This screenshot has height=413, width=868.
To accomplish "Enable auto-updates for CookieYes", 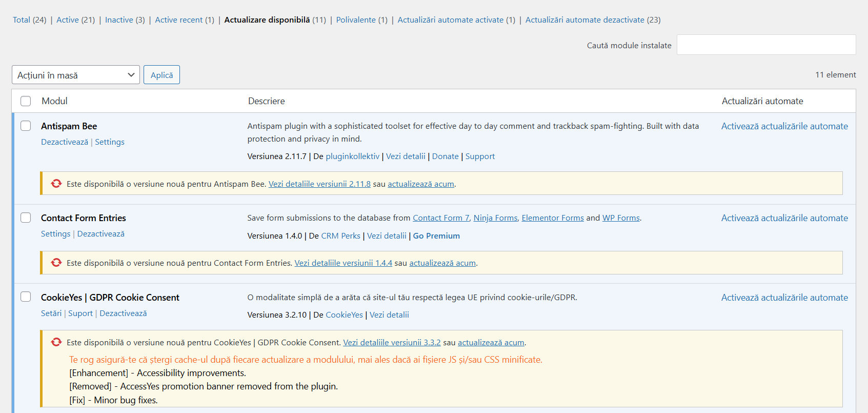I will point(784,298).
